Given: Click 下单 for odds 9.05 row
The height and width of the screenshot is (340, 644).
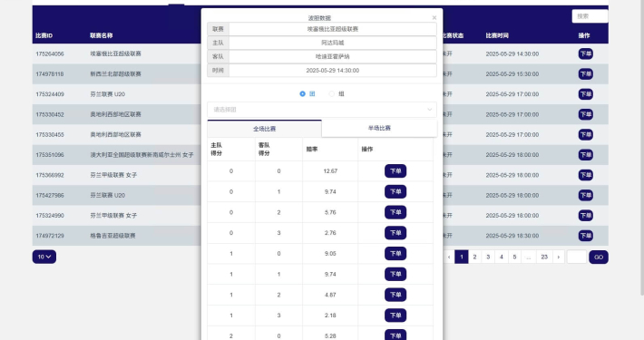Looking at the screenshot, I should pos(395,253).
